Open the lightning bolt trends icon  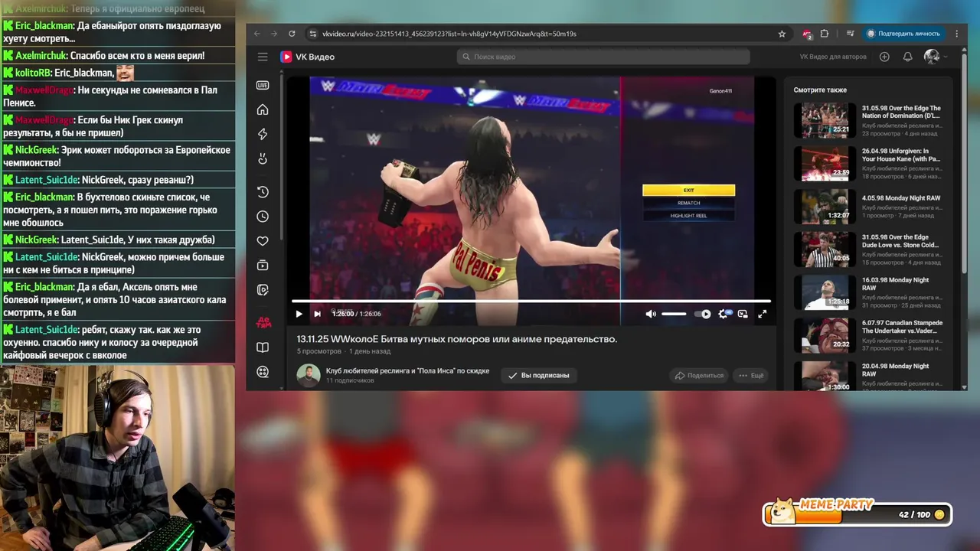coord(263,134)
